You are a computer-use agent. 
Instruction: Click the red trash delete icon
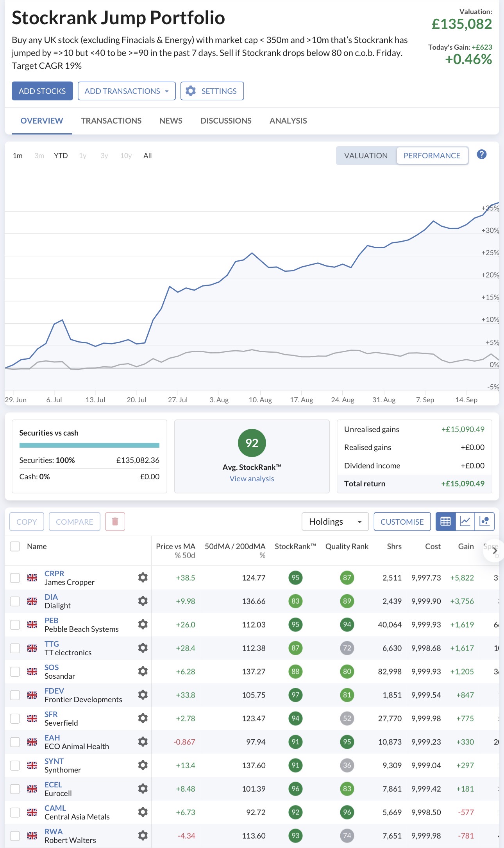115,522
